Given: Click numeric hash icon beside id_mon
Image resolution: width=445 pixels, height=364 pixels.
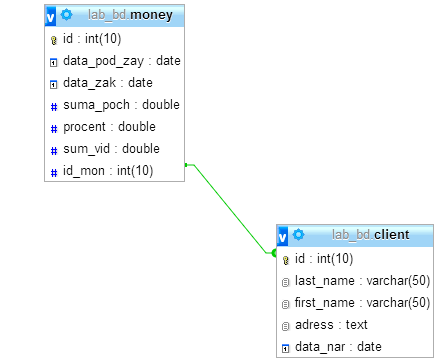Looking at the screenshot, I should click(x=54, y=173).
